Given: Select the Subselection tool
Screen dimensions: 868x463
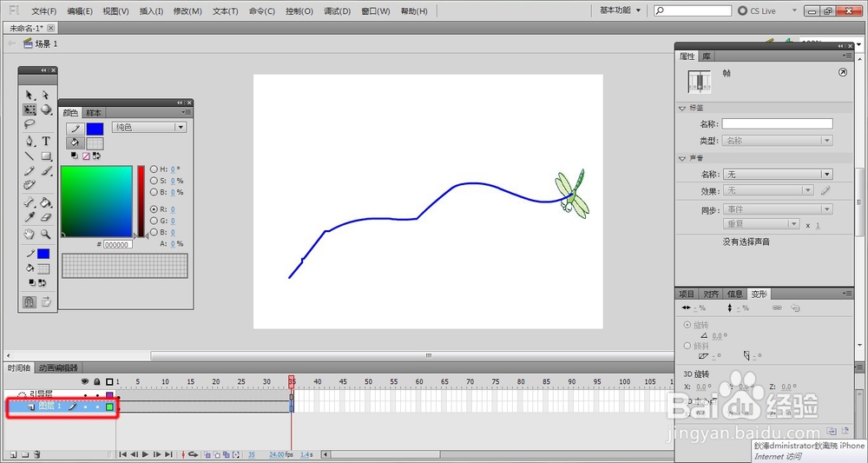Looking at the screenshot, I should coord(46,96).
